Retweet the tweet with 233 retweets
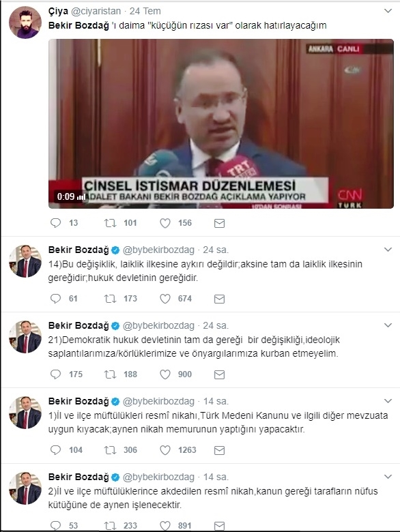 pos(110,526)
